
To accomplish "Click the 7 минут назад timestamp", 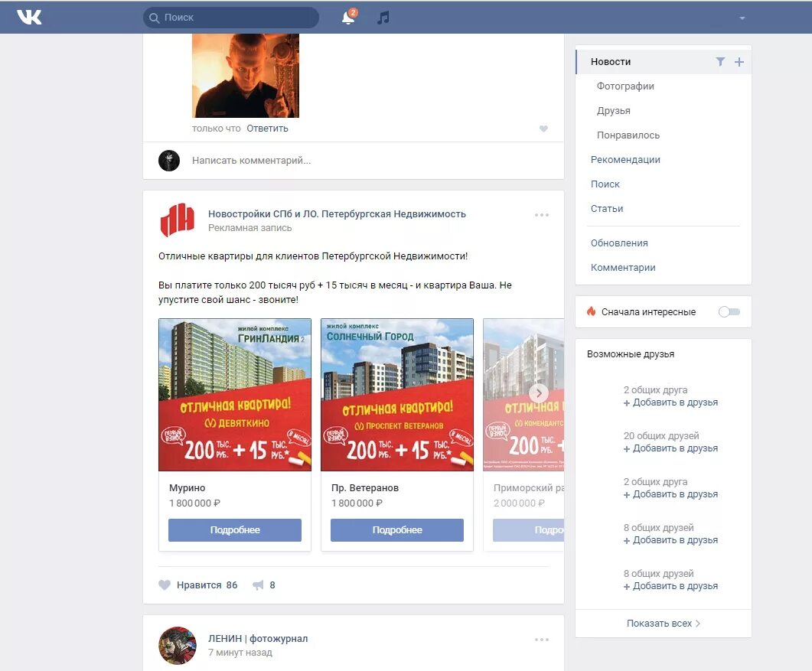I will [240, 653].
